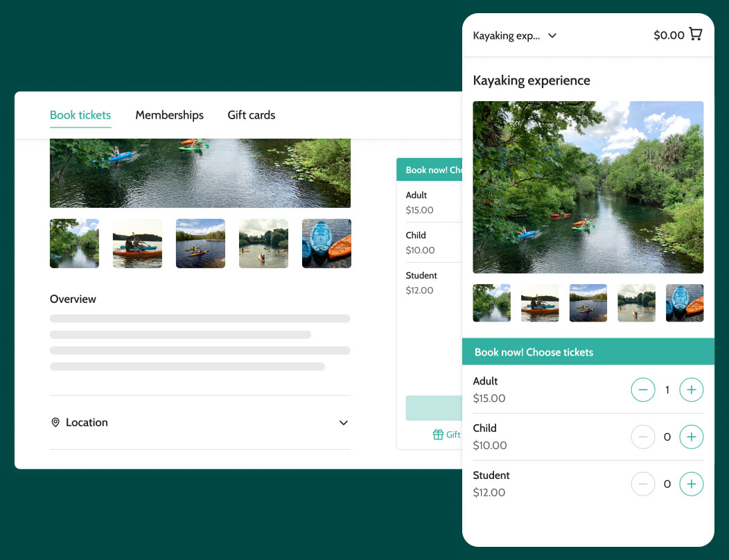Expand the Location section
The width and height of the screenshot is (729, 560).
click(344, 422)
